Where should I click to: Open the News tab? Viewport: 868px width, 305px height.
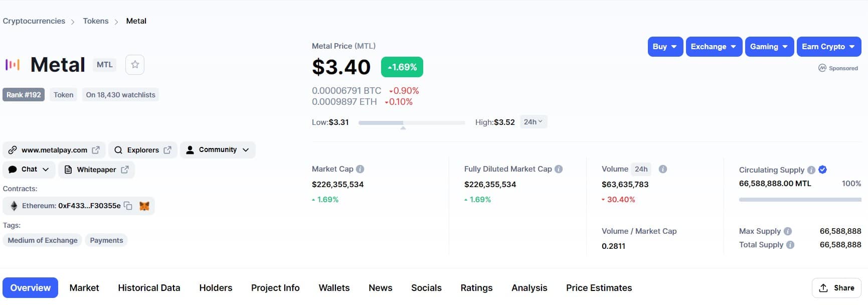381,288
